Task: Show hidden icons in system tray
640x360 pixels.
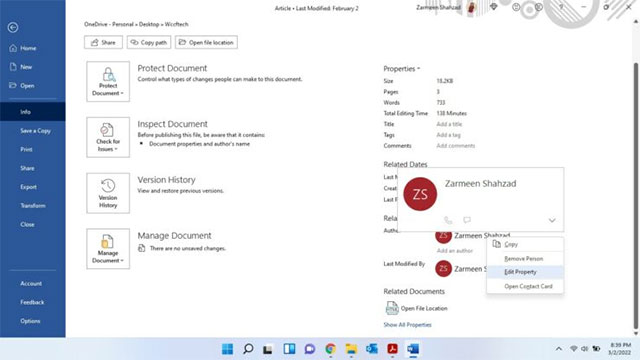Action: [558, 349]
